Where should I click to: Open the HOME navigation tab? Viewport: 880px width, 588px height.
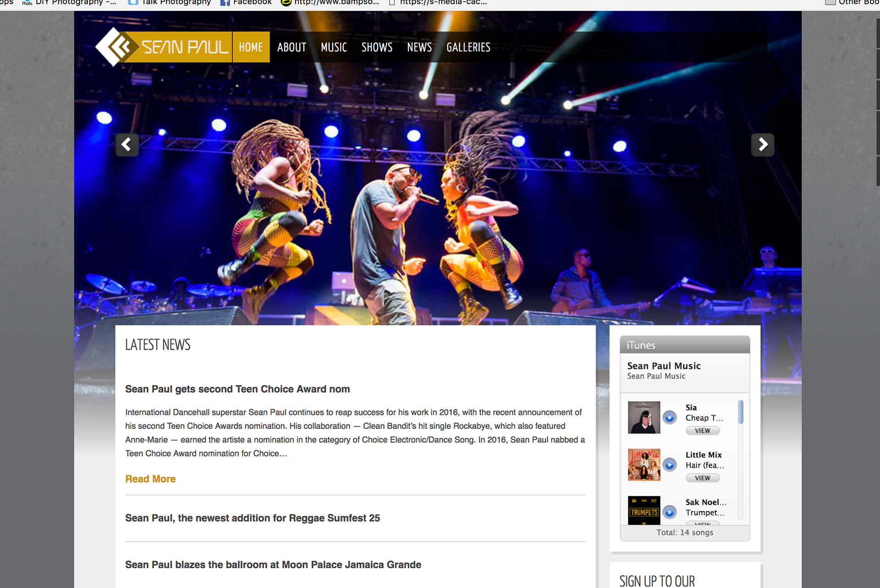(x=251, y=47)
